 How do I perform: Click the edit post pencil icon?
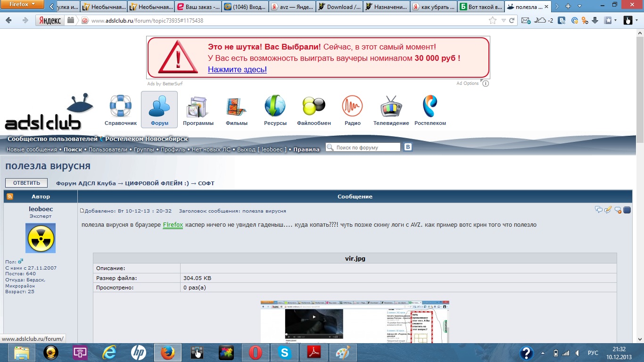(608, 210)
